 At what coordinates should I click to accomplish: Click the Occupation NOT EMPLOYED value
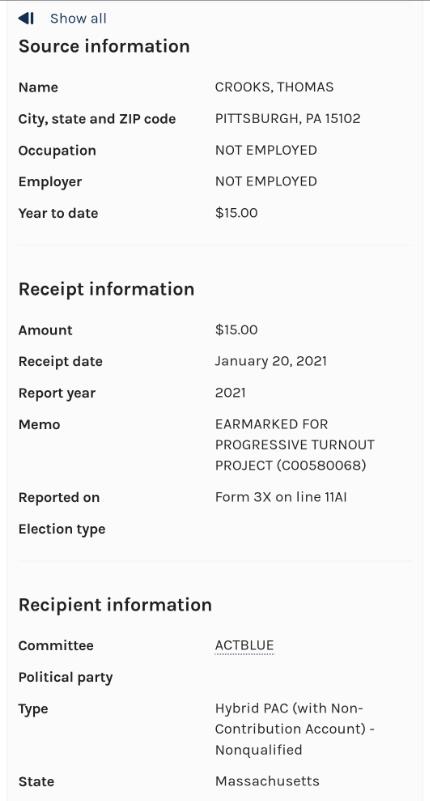(x=266, y=151)
